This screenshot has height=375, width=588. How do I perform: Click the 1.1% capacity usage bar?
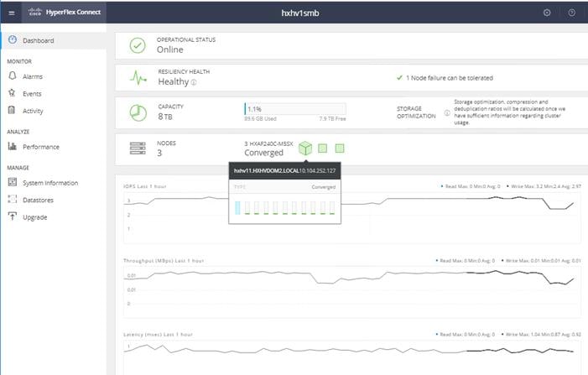(295, 109)
